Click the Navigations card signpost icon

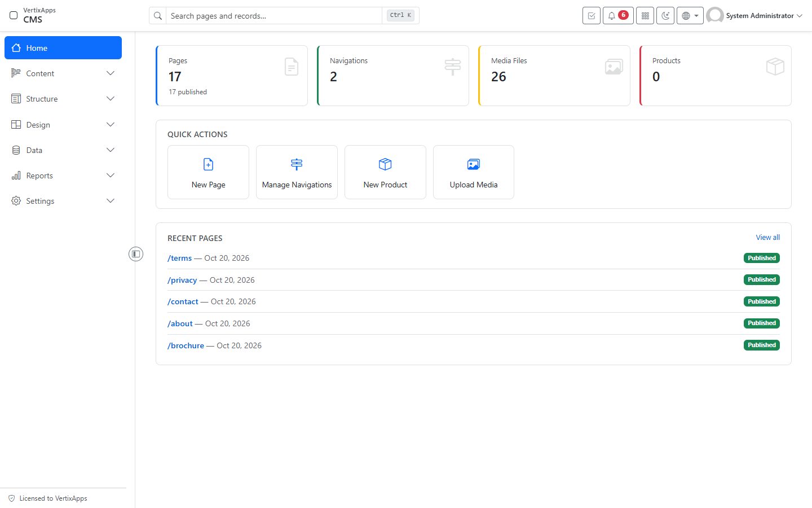click(453, 67)
